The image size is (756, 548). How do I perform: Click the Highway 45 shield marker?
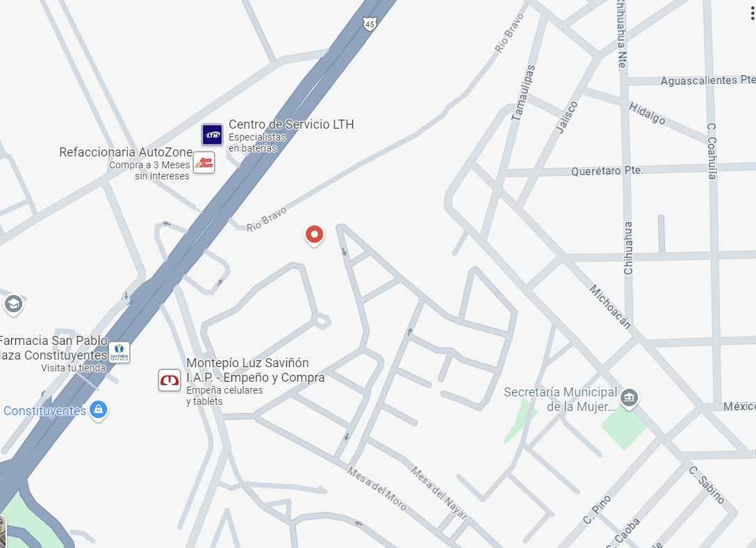click(370, 24)
